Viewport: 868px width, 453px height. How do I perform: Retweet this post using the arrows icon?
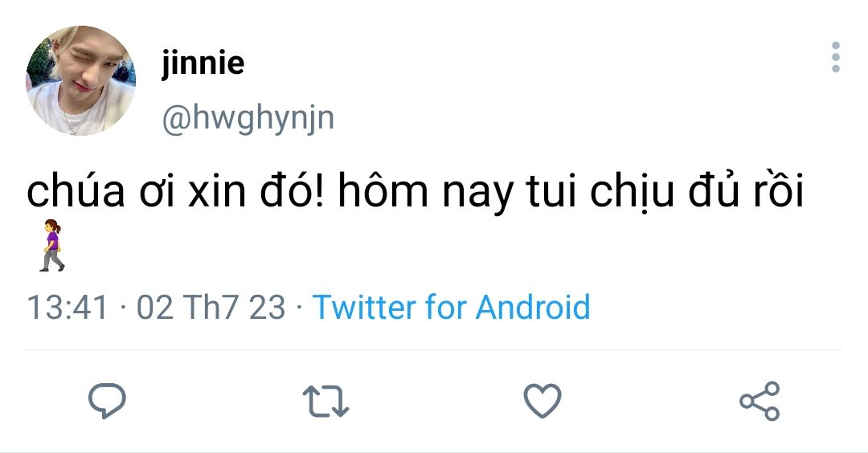tap(325, 401)
